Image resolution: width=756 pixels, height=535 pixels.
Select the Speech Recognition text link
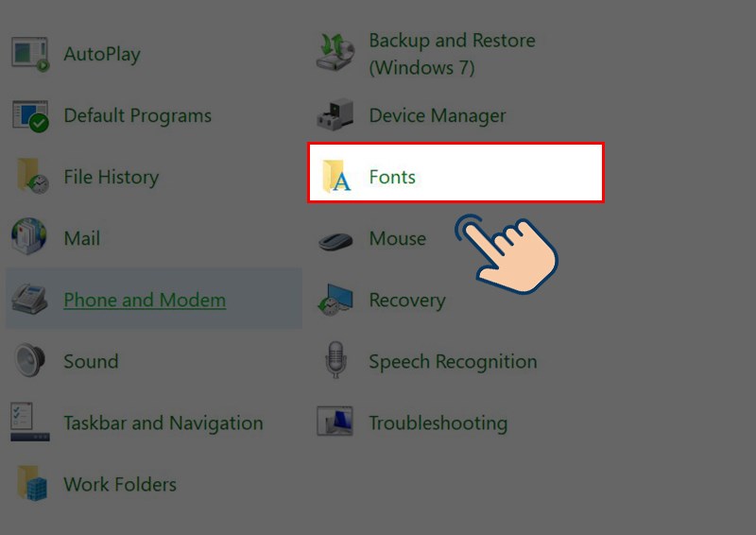453,362
